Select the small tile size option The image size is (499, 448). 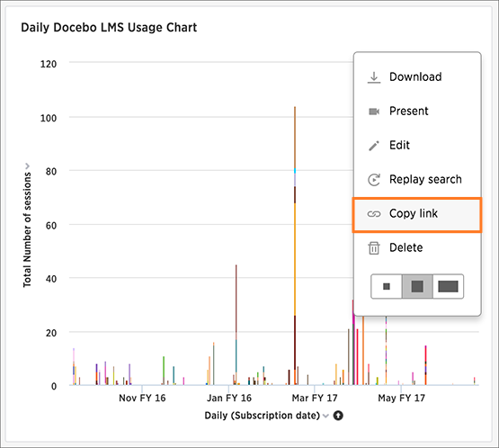[x=387, y=286]
